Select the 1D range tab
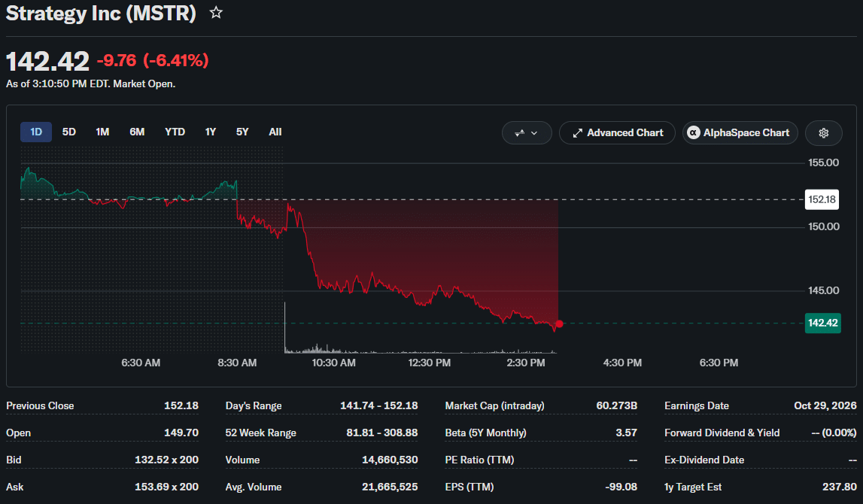Image resolution: width=863 pixels, height=504 pixels. click(36, 132)
